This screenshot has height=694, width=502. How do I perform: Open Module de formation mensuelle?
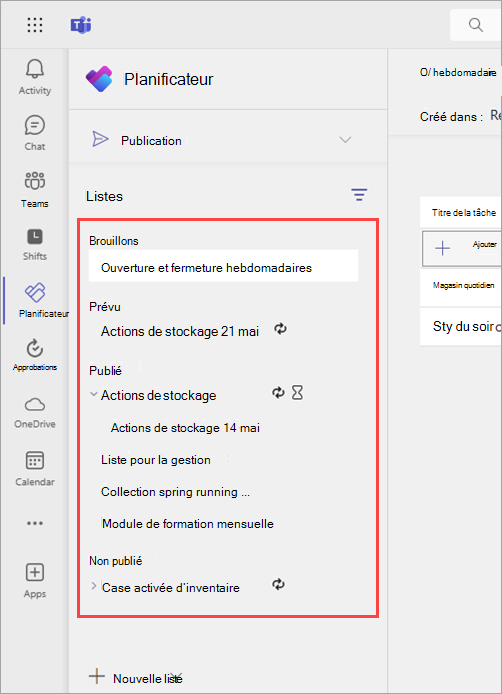pyautogui.click(x=188, y=524)
